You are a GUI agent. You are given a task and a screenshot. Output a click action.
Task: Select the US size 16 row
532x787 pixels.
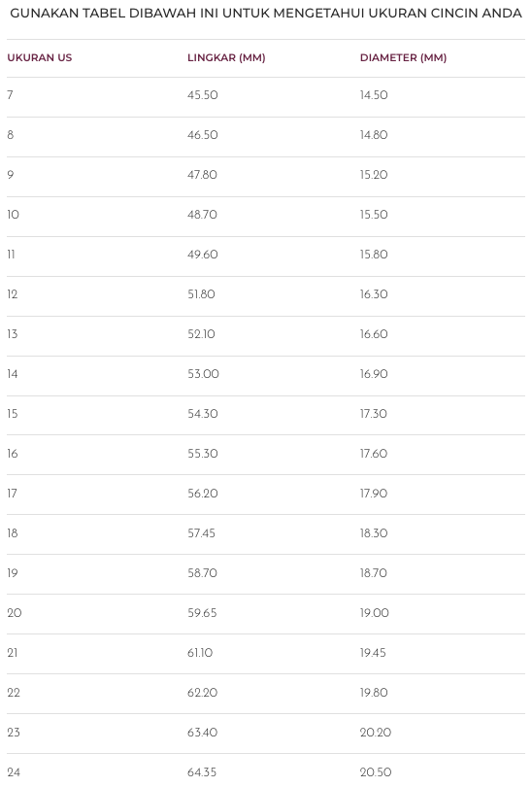[266, 456]
